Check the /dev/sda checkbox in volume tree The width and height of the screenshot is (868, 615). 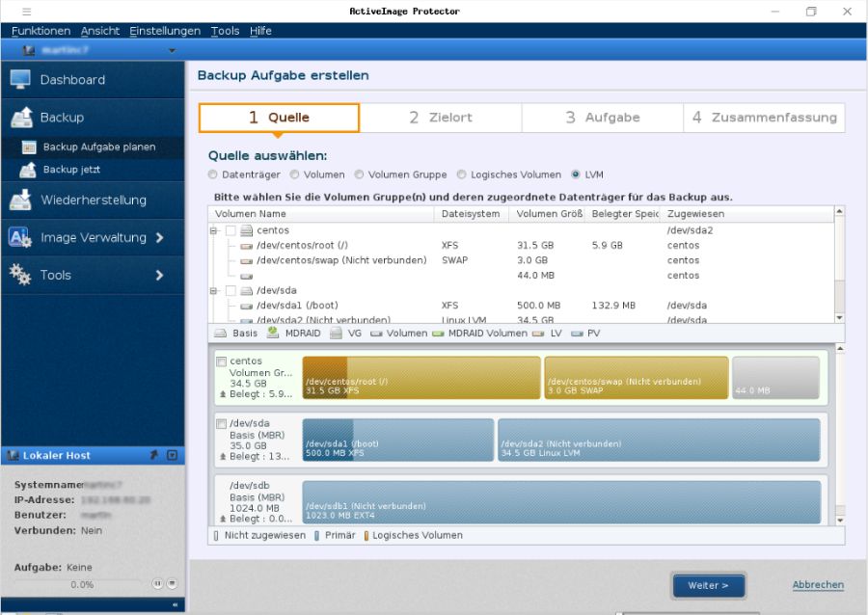pos(231,290)
